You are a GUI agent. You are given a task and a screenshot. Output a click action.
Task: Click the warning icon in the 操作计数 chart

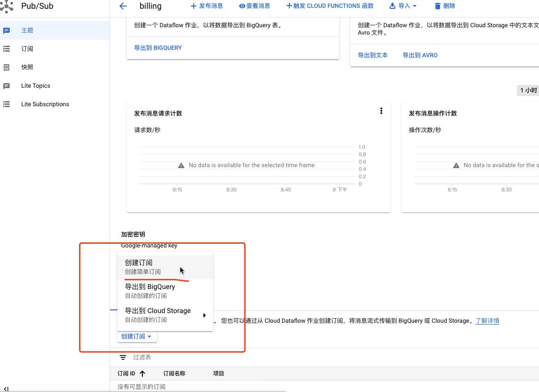click(456, 165)
